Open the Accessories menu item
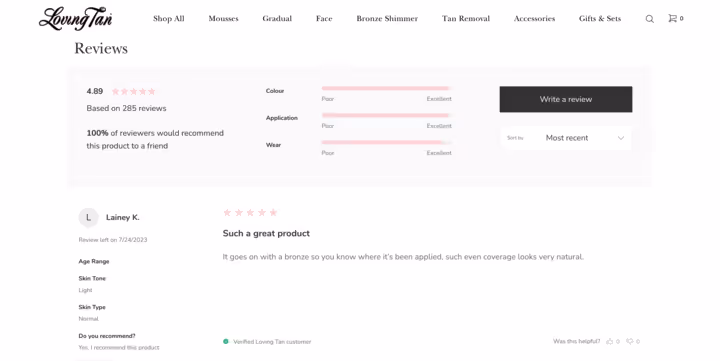The width and height of the screenshot is (720, 361). 534,18
